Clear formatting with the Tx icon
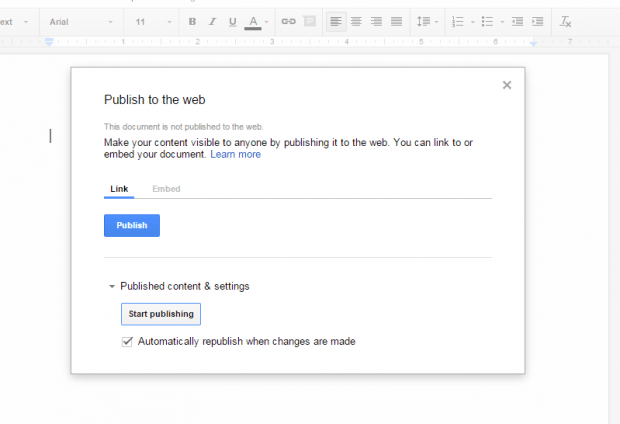The image size is (620, 424). point(566,21)
